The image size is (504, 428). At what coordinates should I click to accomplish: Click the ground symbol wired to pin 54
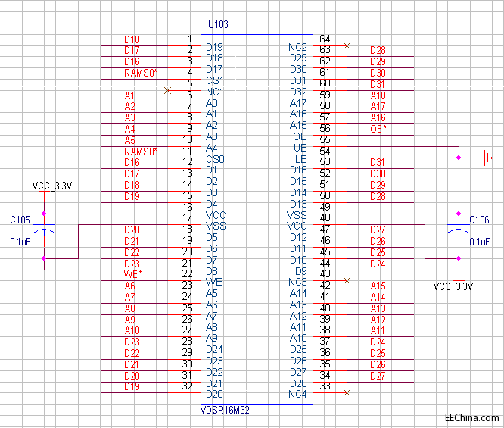click(x=486, y=158)
